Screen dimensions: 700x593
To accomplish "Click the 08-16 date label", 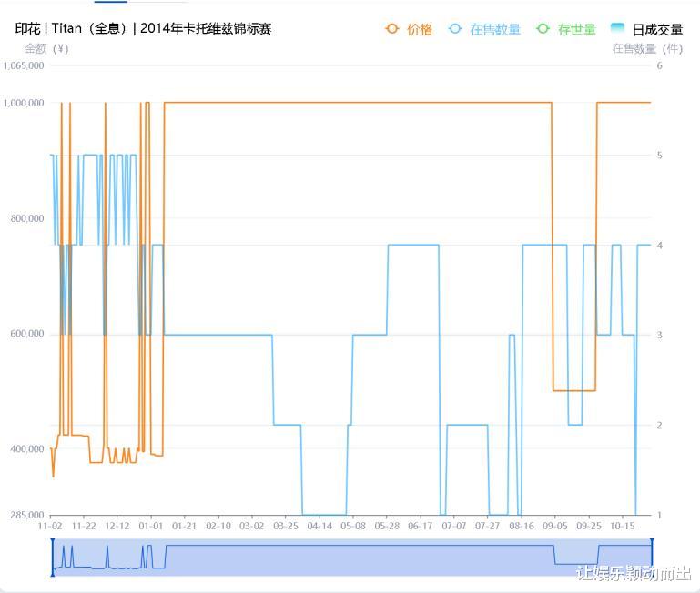I will (522, 526).
